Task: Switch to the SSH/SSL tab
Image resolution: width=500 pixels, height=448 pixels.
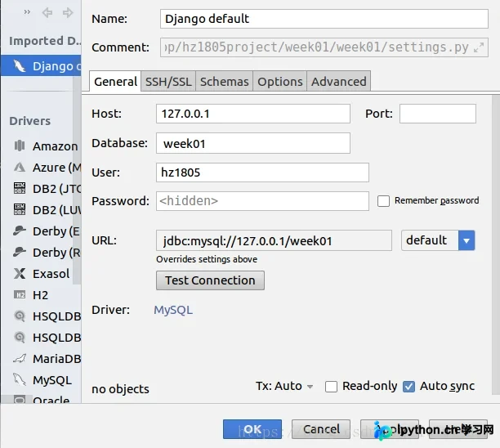Action: (x=168, y=82)
